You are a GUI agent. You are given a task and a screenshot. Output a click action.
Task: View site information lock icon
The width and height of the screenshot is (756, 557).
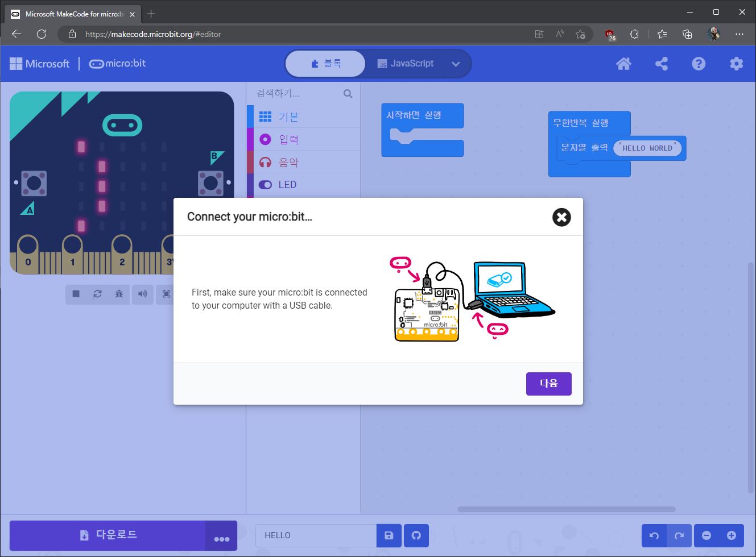click(72, 34)
